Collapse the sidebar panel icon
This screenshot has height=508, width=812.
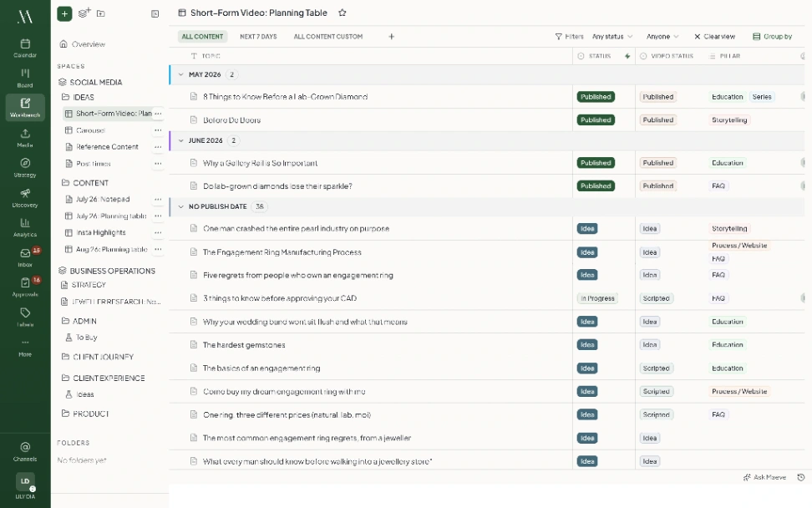155,14
